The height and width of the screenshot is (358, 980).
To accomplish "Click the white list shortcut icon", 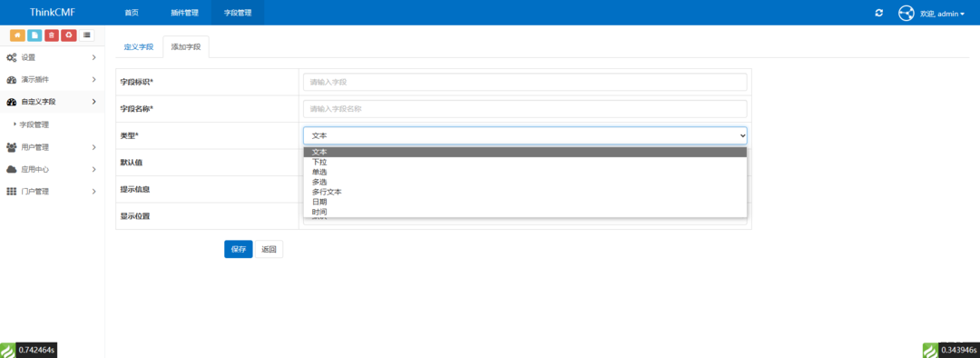I will [86, 35].
